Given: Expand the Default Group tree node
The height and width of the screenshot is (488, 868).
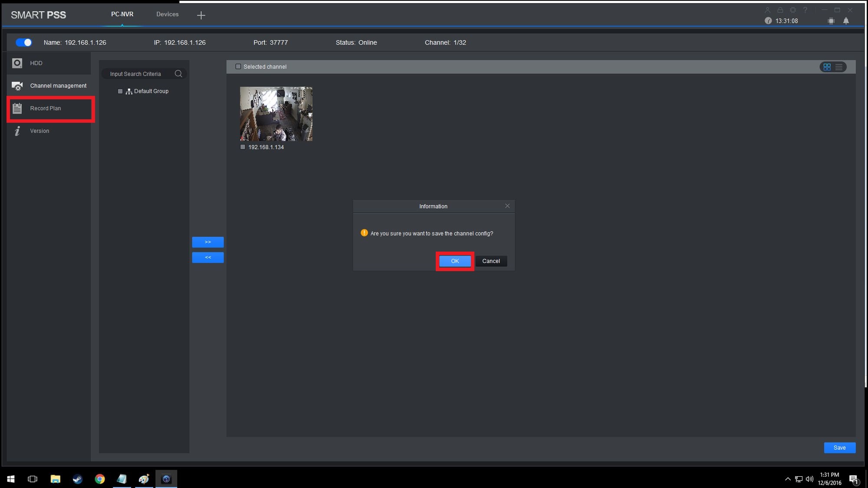Looking at the screenshot, I should point(151,92).
